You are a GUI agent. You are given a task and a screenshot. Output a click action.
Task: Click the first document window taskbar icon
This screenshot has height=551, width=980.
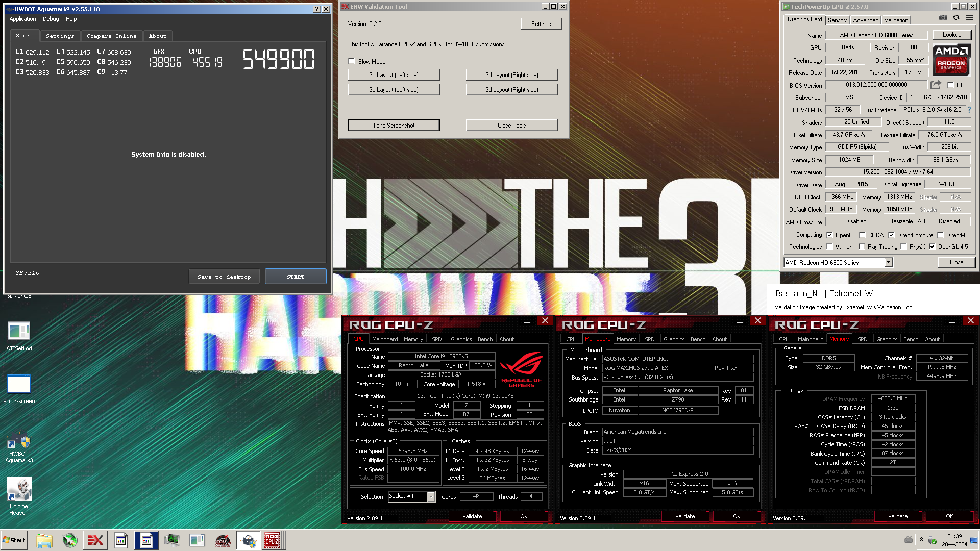click(x=121, y=540)
